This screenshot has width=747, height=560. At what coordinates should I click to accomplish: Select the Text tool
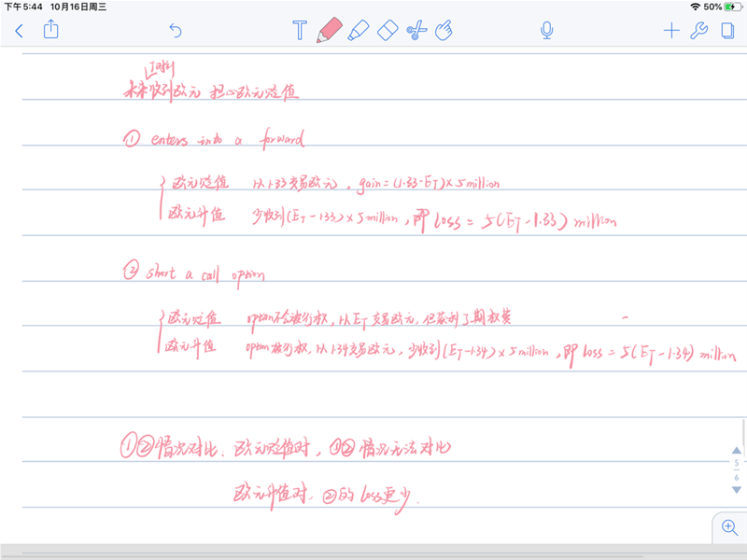(x=299, y=31)
